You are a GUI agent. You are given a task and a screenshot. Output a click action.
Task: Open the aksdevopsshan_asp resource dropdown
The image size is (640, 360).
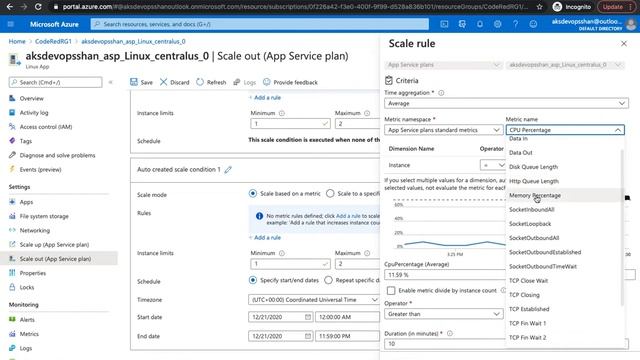(565, 65)
